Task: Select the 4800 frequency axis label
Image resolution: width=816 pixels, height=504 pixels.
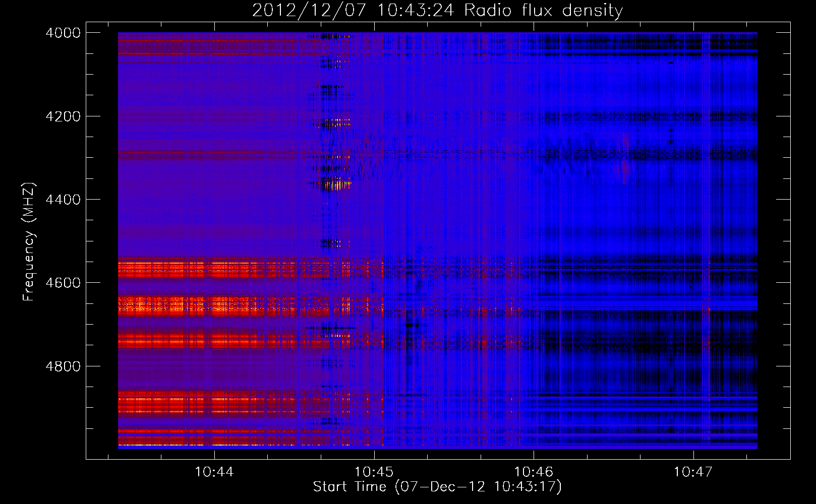Action: 63,366
